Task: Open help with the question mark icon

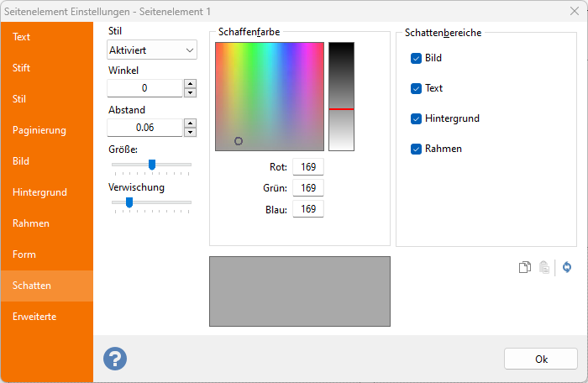Action: point(115,359)
